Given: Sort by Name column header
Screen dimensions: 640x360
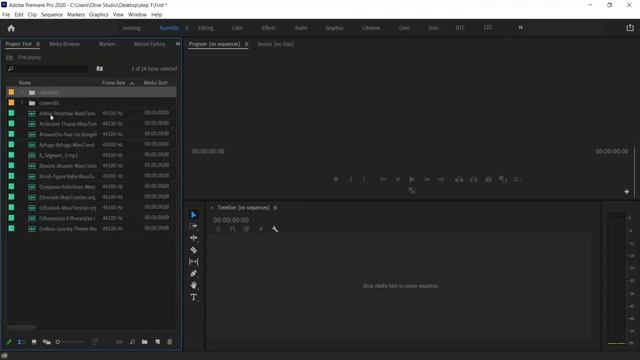Looking at the screenshot, I should (x=25, y=83).
